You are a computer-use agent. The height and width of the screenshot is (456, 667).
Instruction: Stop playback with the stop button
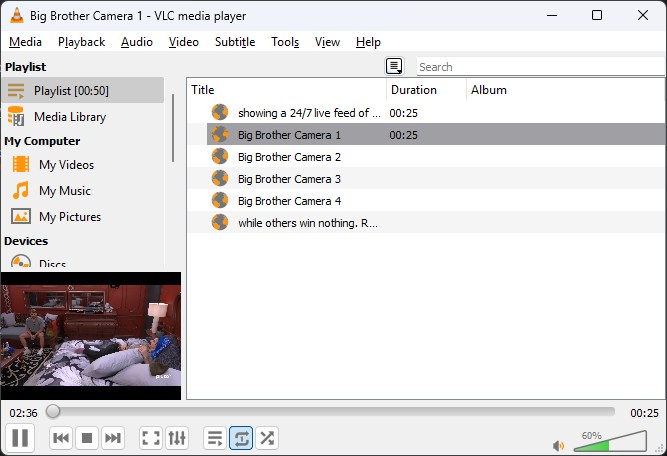pos(87,438)
